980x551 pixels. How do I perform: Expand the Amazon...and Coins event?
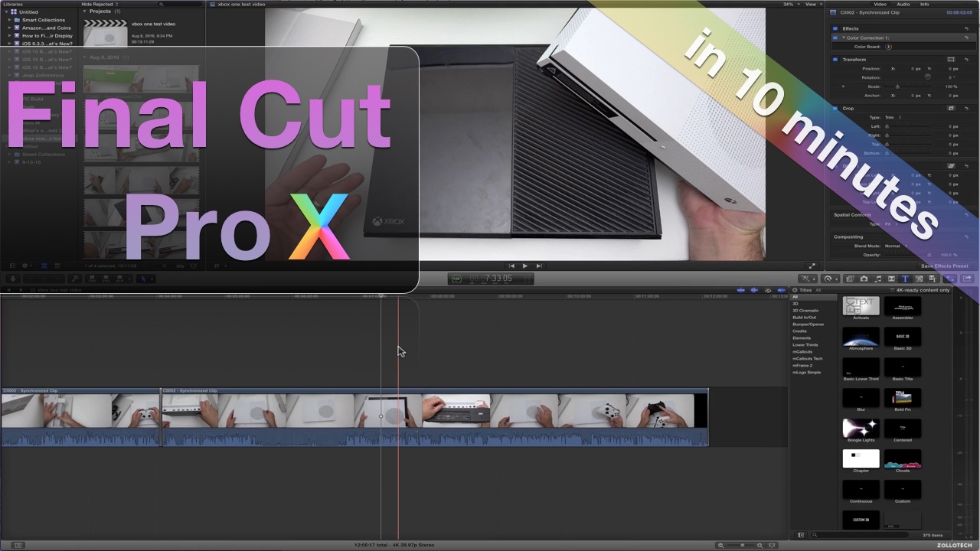(9, 28)
